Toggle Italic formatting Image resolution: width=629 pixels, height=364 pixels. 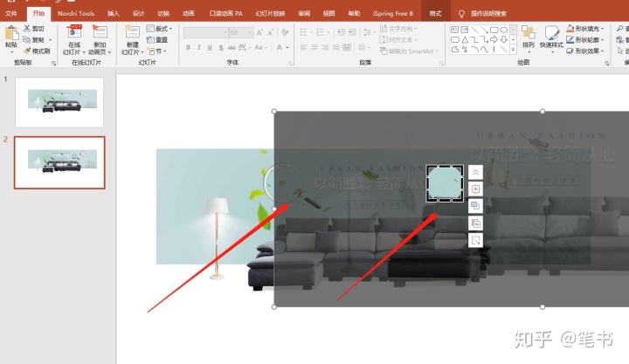(x=198, y=47)
